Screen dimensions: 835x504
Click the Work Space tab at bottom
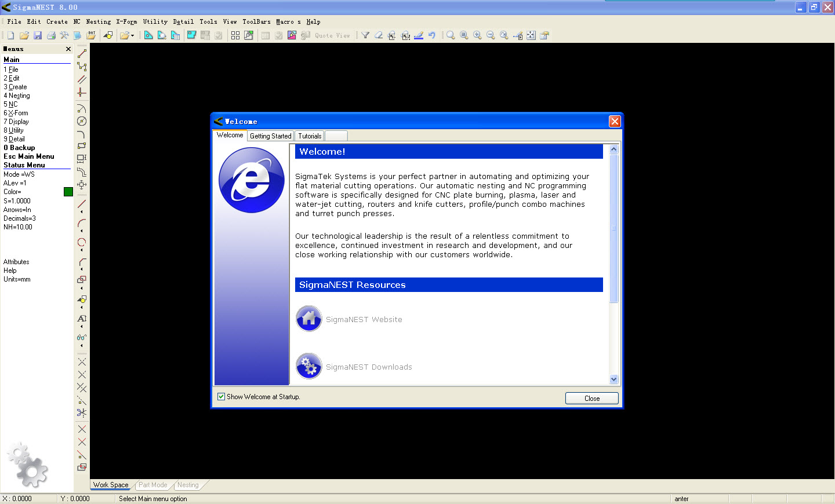(x=111, y=485)
